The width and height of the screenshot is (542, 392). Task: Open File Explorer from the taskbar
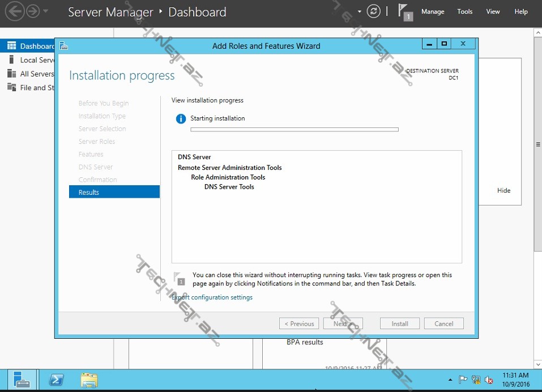(x=89, y=380)
